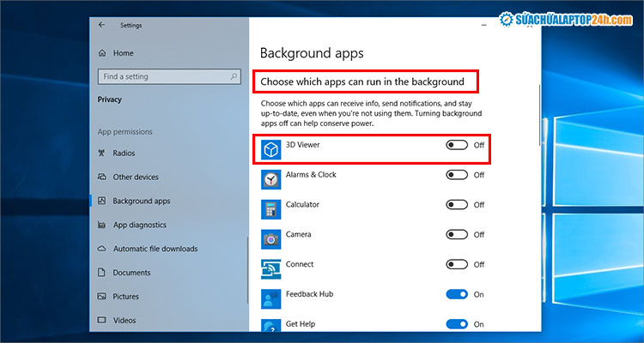Click the Get Help app icon
Image resolution: width=644 pixels, height=343 pixels.
[x=271, y=325]
